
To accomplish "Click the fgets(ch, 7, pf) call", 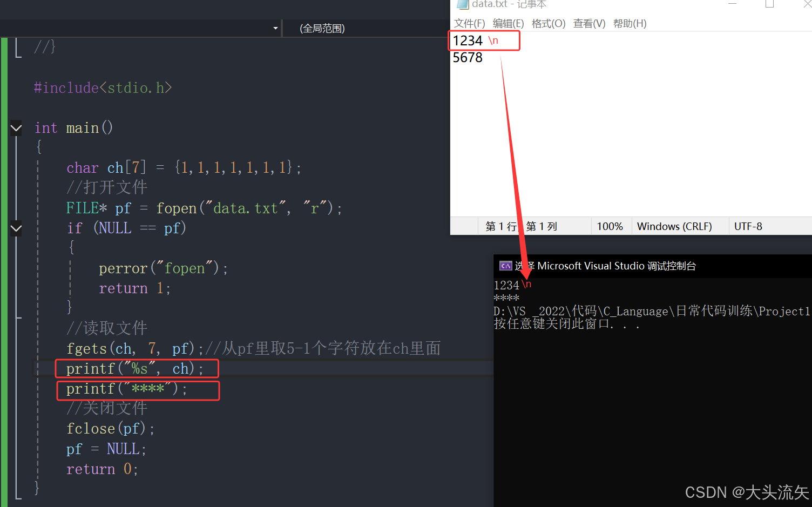I will tap(134, 349).
